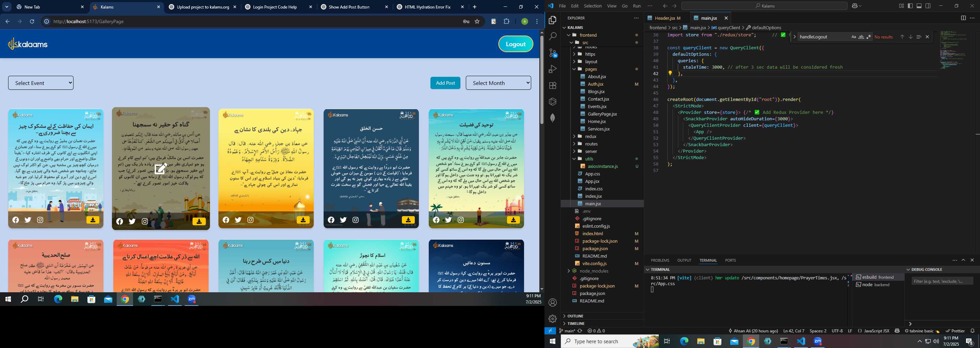Open Accounts menu in VS Code
Screen dimensions: 980x348
coord(552,302)
